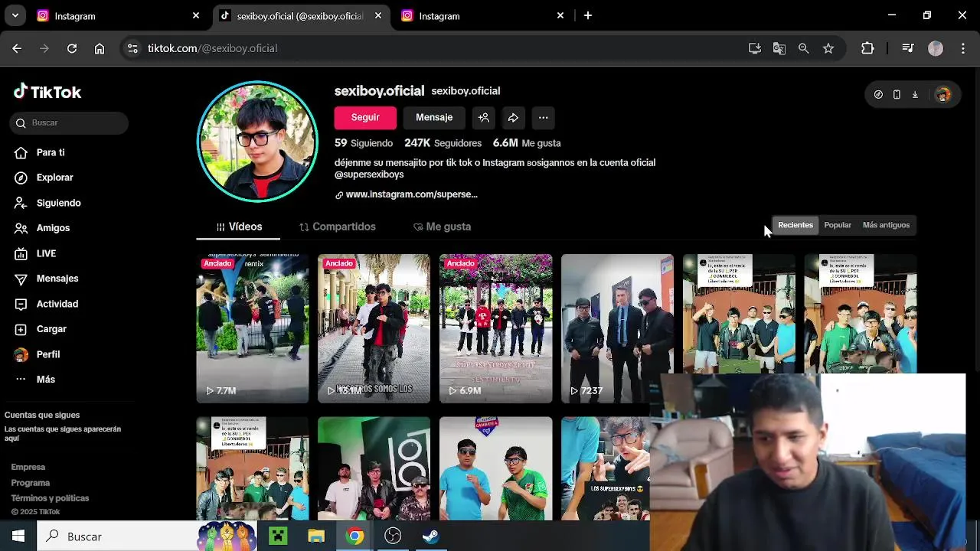Open the media control icon in Chrome toolbar

pos(908,48)
